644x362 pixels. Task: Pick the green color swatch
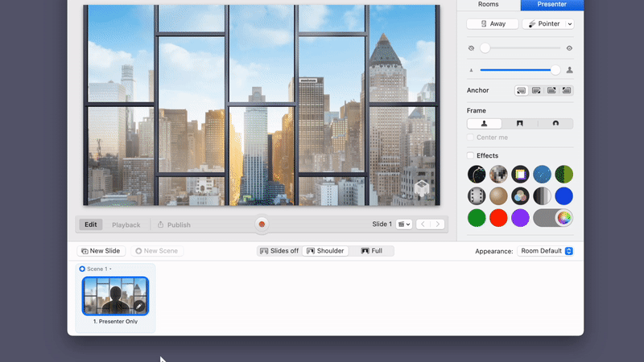477,218
